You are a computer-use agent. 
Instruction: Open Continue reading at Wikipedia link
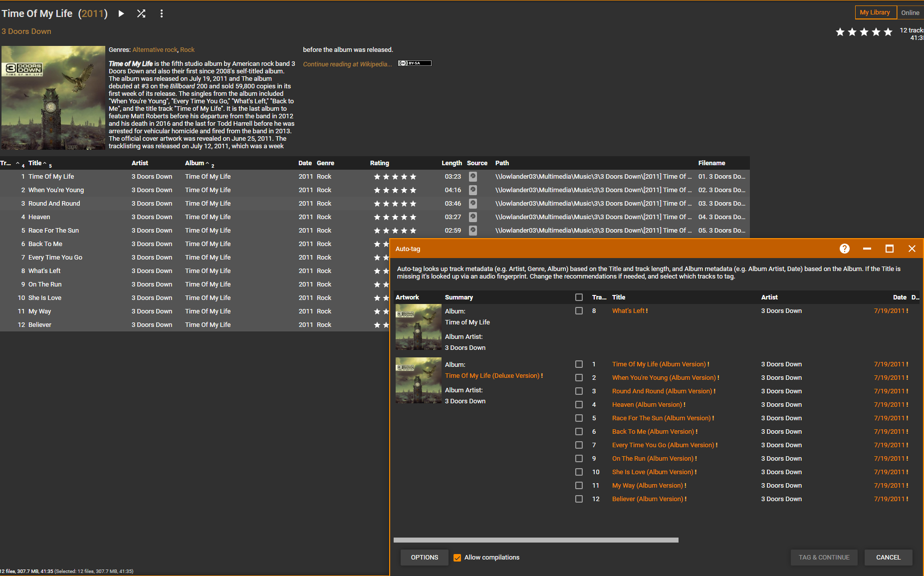point(347,64)
